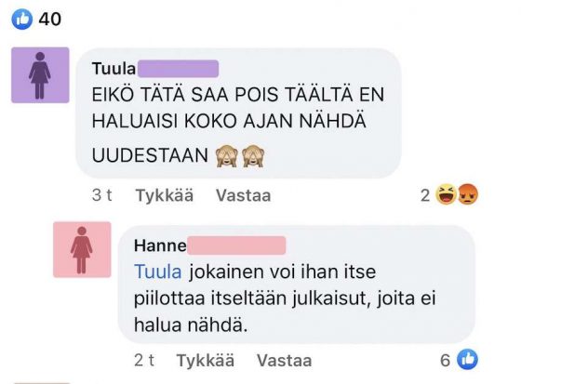Click the blue thumbs-up reaction on Hanne's reply
The image size is (588, 384).
[x=468, y=360]
